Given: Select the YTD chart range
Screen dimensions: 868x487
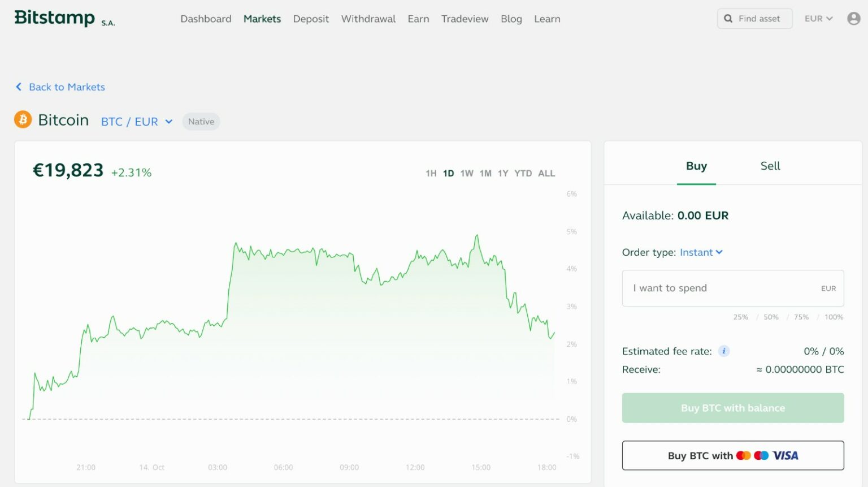Looking at the screenshot, I should point(523,173).
